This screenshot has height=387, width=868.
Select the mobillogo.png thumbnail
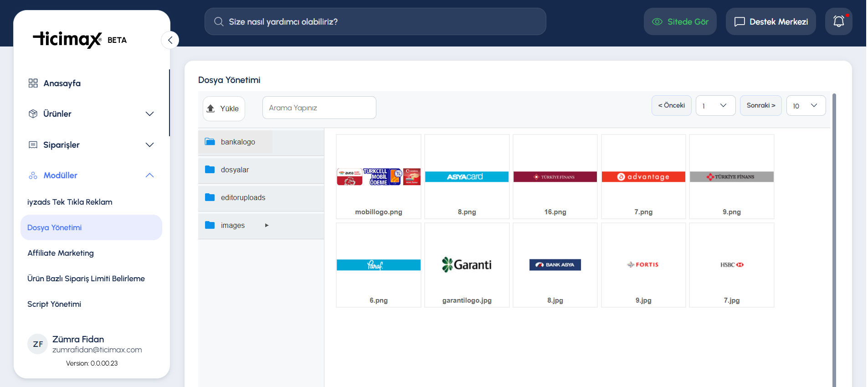(x=378, y=176)
